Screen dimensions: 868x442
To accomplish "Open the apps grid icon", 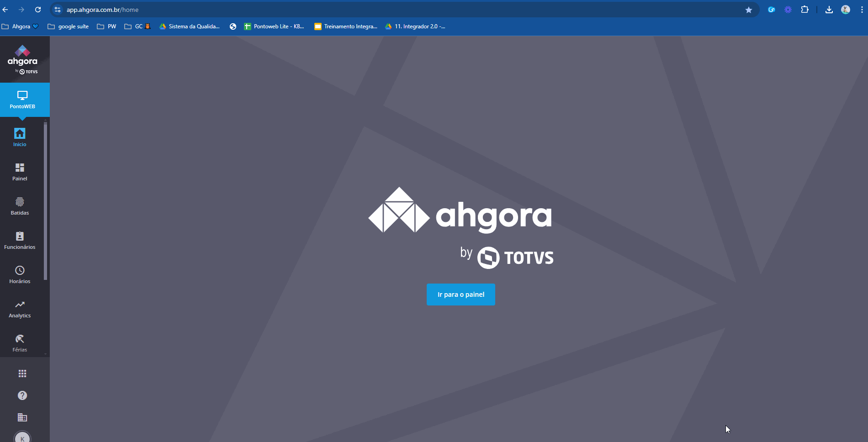I will coord(22,374).
